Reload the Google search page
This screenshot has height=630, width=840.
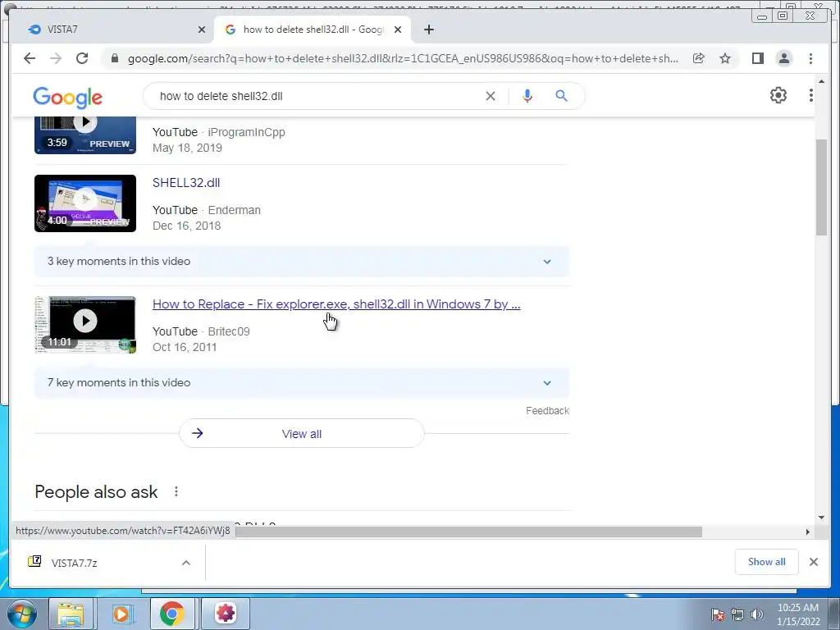(82, 58)
